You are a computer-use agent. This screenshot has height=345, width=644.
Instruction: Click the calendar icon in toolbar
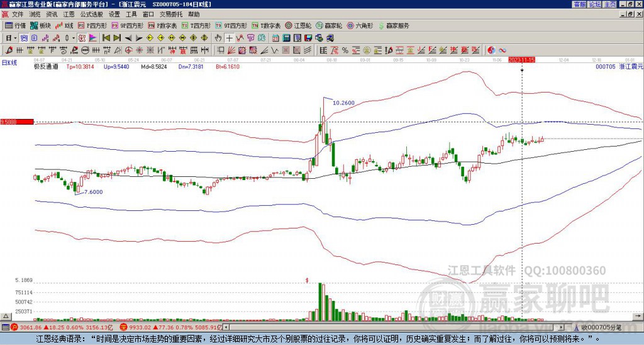pos(275,38)
